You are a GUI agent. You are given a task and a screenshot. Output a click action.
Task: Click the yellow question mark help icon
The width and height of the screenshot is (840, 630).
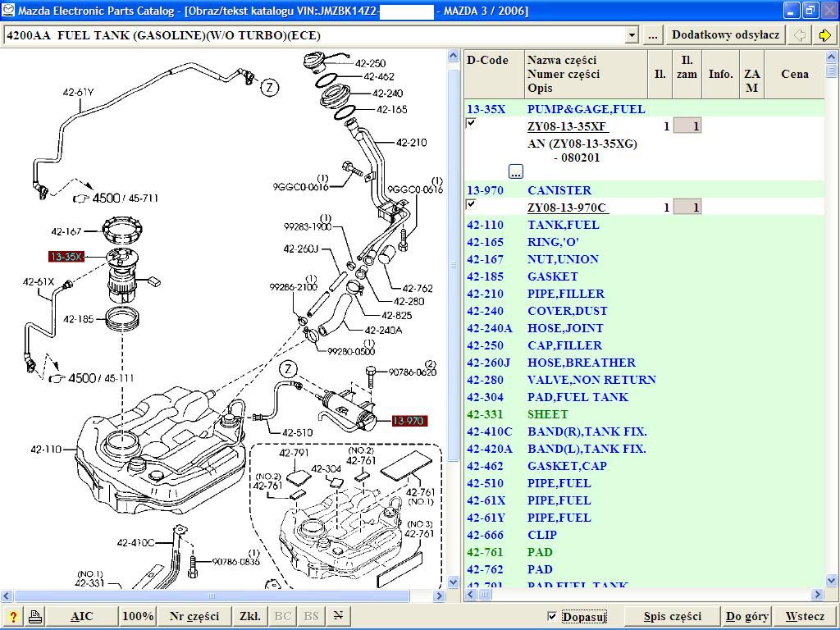coord(13,617)
